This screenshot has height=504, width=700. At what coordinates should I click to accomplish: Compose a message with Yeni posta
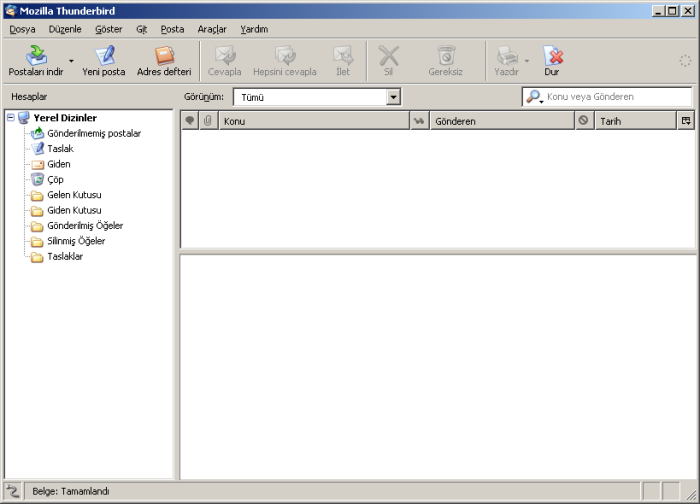pyautogui.click(x=104, y=61)
